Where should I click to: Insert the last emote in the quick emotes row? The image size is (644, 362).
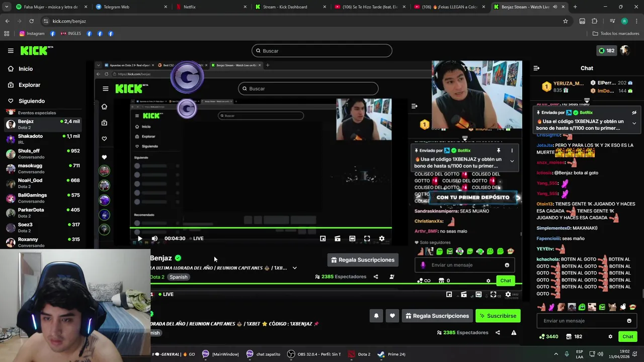click(632, 307)
